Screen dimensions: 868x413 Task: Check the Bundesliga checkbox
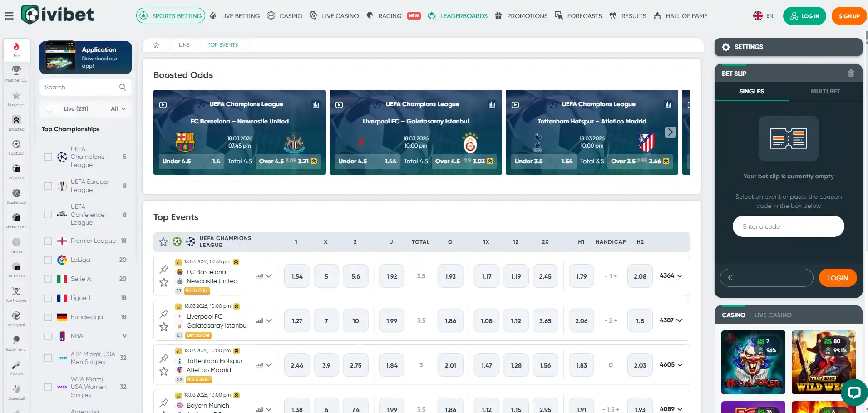point(48,317)
